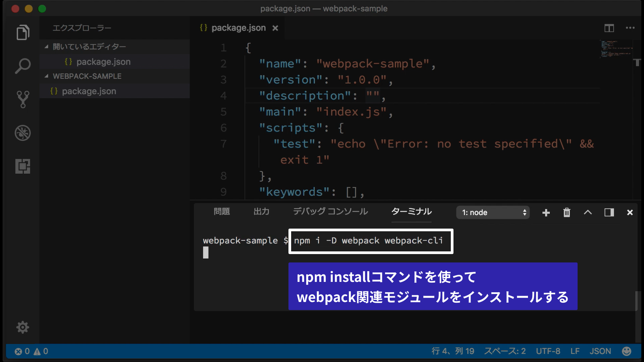Open the Extensions view icon
Viewport: 644px width, 362px height.
pyautogui.click(x=23, y=166)
